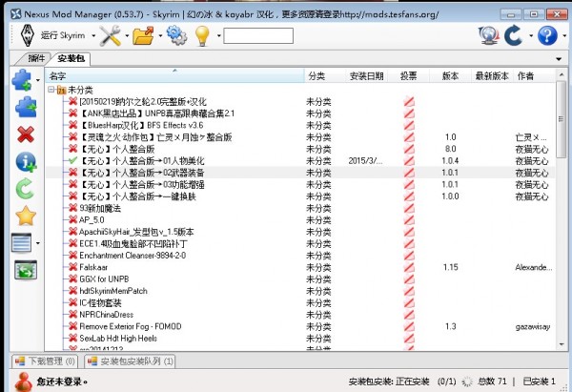Expand the add mod puzzle icon dropdown

click(38, 80)
